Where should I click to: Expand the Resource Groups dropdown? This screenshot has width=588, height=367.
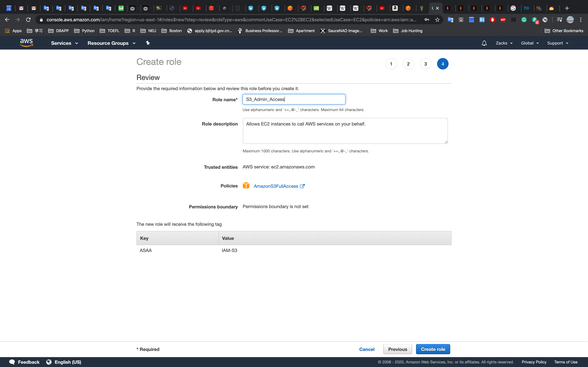pyautogui.click(x=111, y=43)
